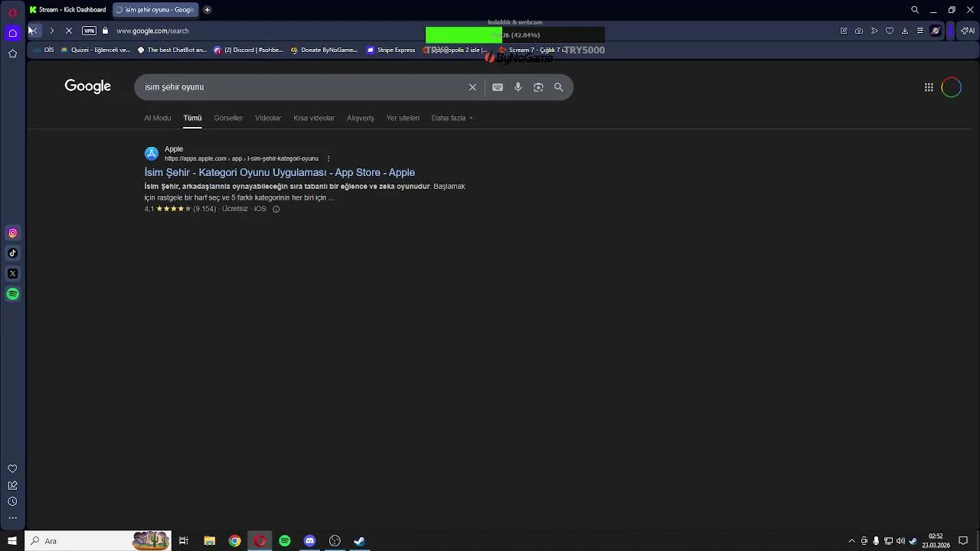980x551 pixels.
Task: Select the isim şehir oyunu Google tab
Action: click(155, 10)
